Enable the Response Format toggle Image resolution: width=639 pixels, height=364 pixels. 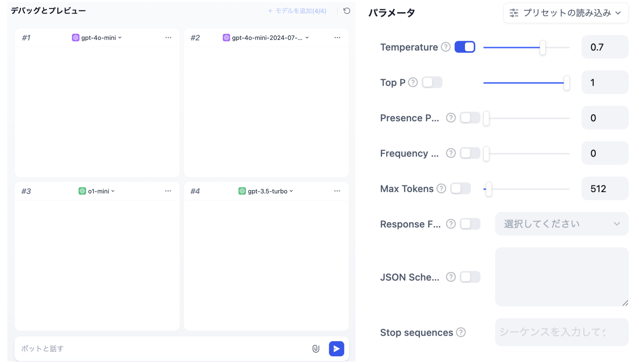click(470, 224)
